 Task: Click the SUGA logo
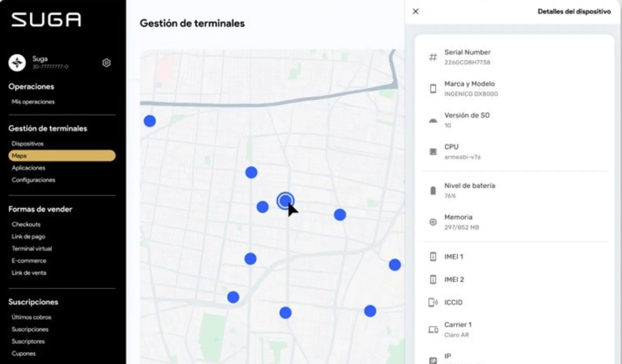click(46, 20)
